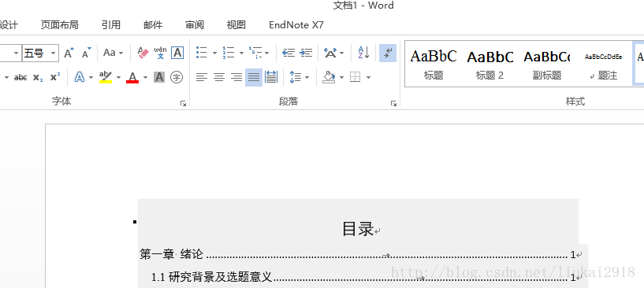Viewport: 644px width, 288px height.
Task: Apply borders icon
Action: click(356, 77)
